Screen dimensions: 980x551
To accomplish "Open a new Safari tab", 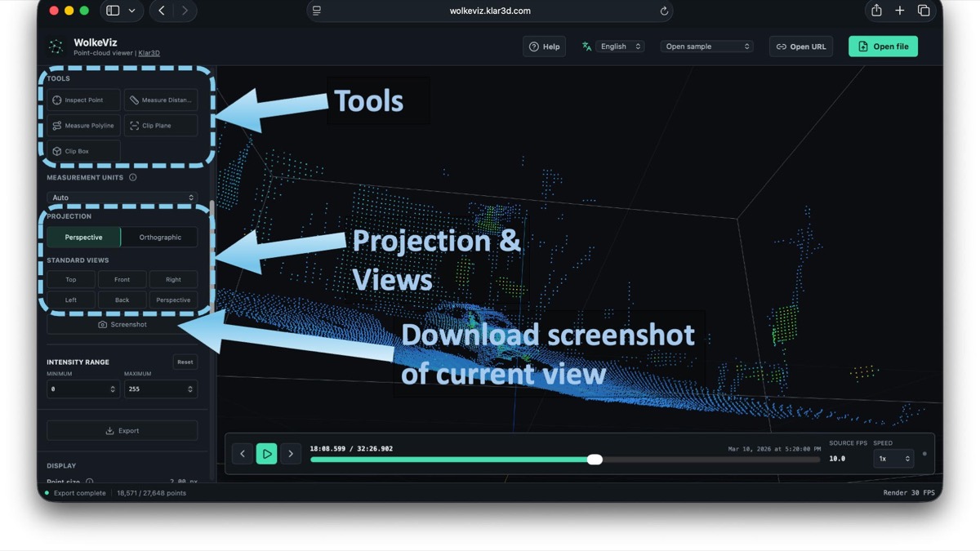I will (x=899, y=11).
